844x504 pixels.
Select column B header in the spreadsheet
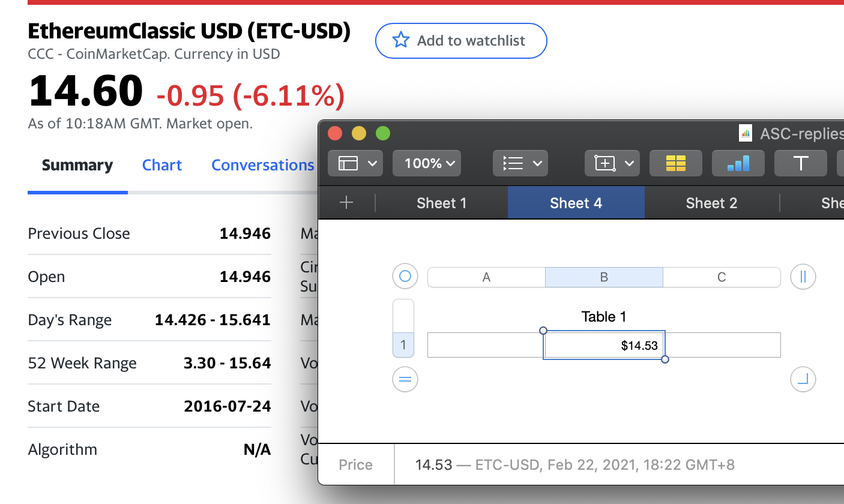[604, 277]
